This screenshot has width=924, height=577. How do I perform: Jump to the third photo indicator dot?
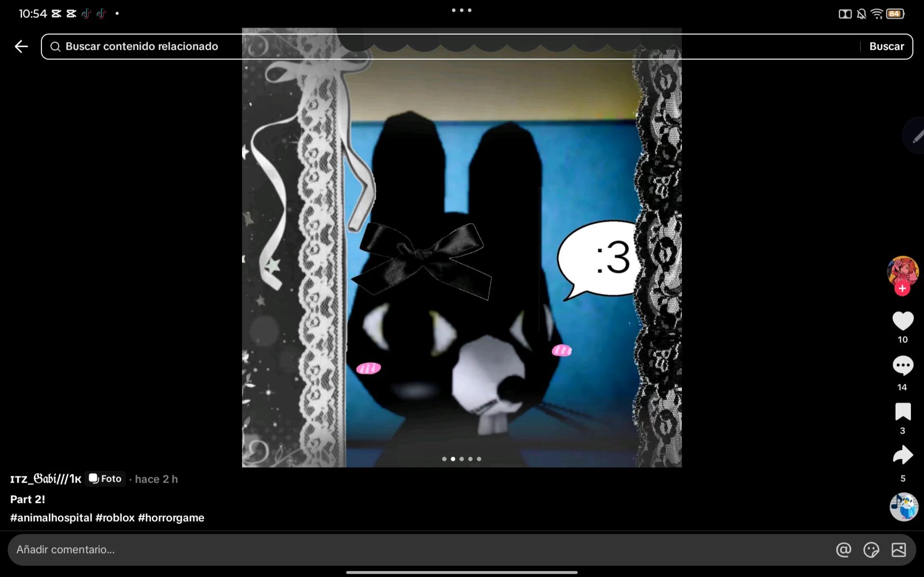point(462,459)
